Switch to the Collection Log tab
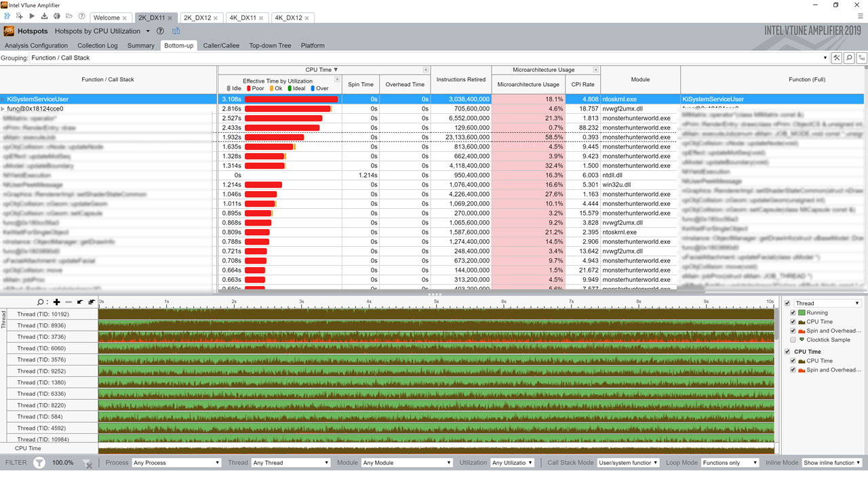 click(98, 45)
